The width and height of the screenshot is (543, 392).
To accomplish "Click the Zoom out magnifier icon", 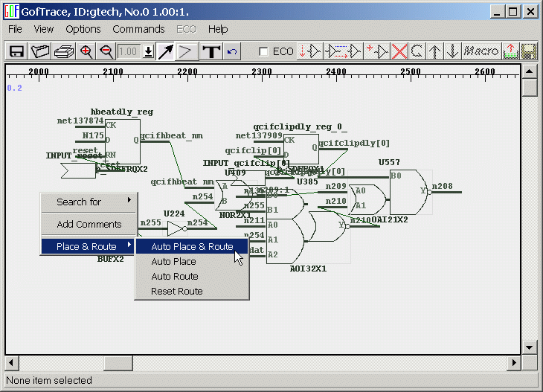I will point(106,51).
